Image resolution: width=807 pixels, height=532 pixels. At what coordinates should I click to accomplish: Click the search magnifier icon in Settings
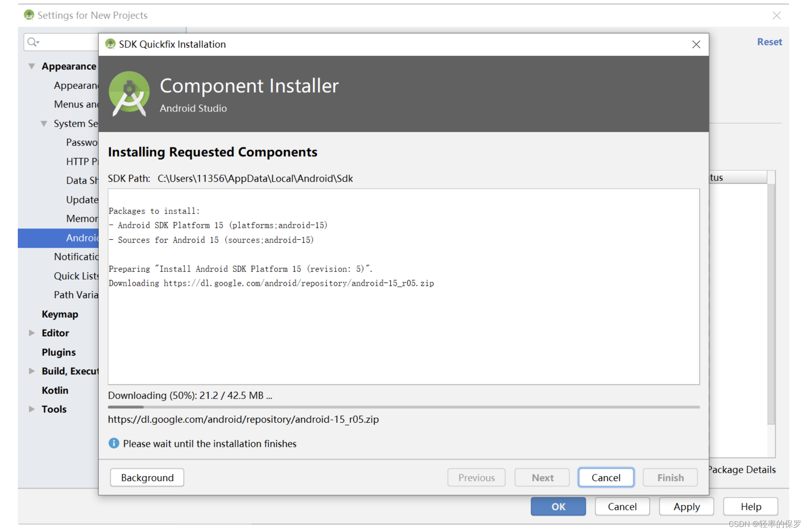click(33, 42)
